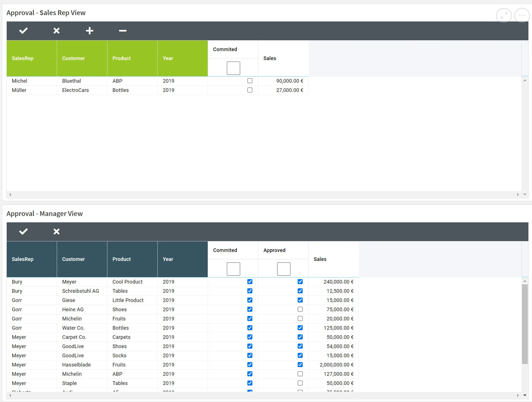Screen dimensions: 532x402
Task: Uncheck Approved for Bury Meyer Cool Product
Action: [x=300, y=282]
